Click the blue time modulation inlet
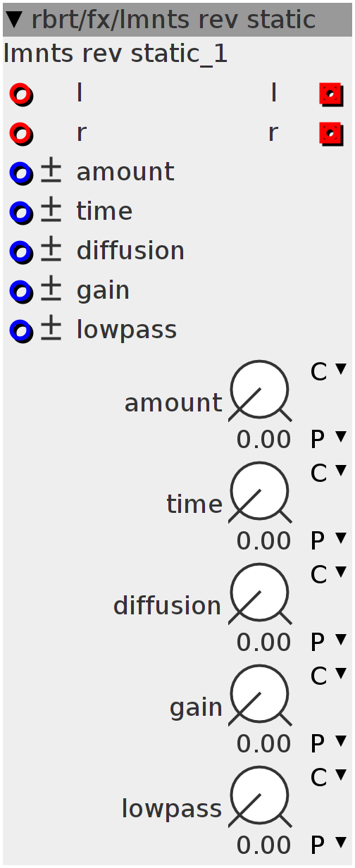The width and height of the screenshot is (355, 868). 21,212
